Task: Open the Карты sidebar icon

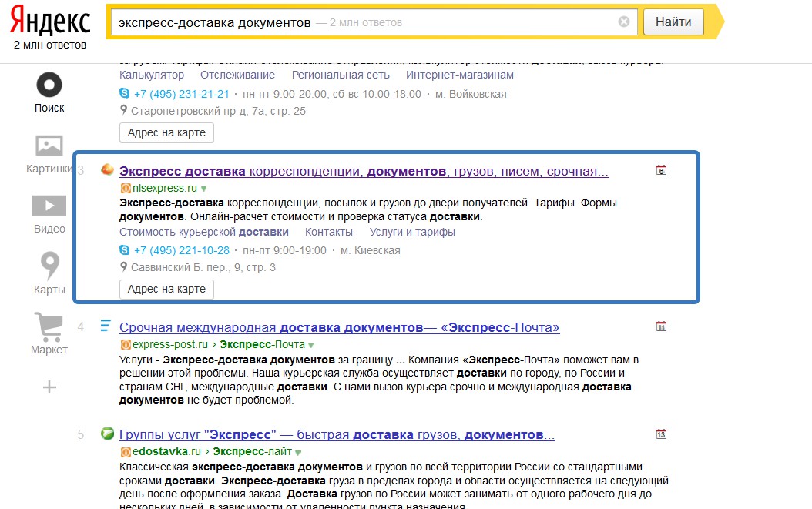Action: point(50,266)
